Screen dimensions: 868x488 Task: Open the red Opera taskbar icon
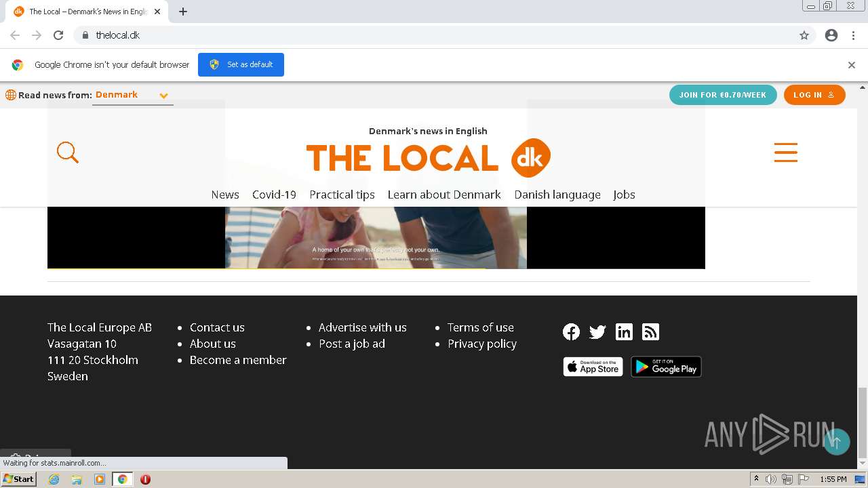coord(145,479)
